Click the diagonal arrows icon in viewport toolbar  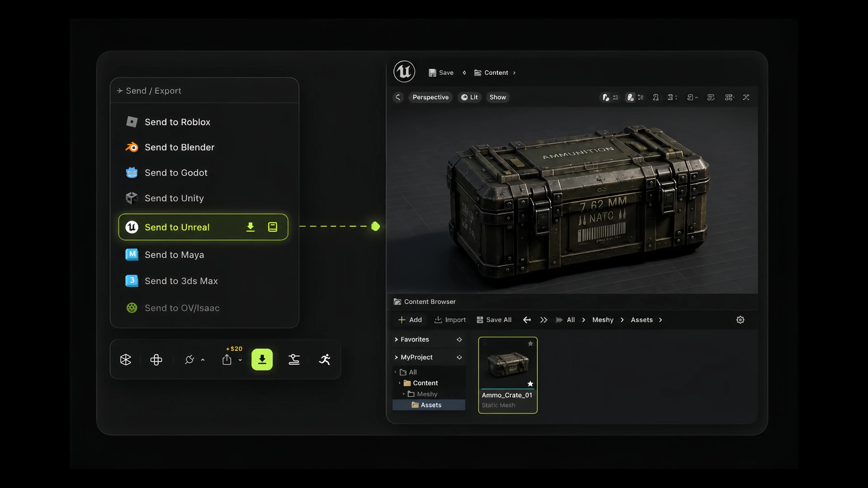746,97
